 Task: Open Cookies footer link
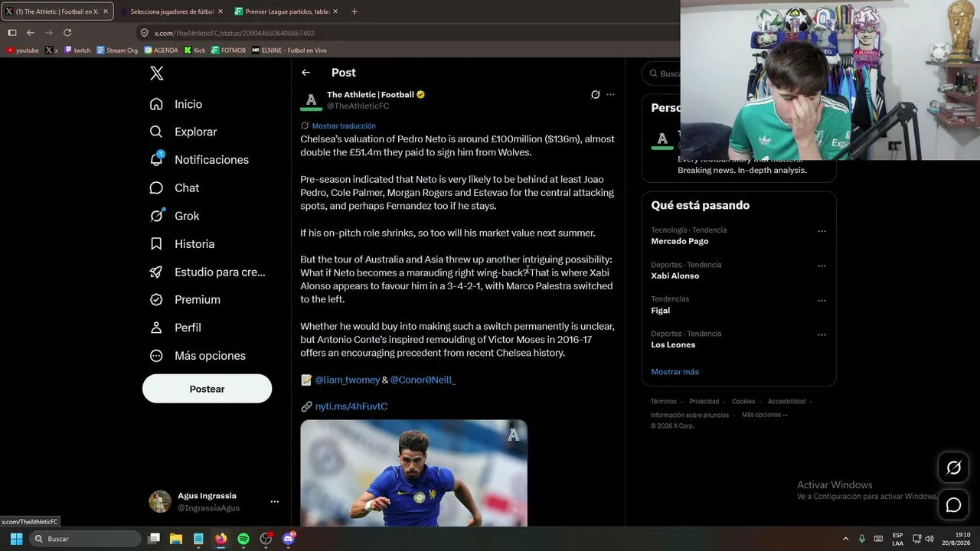point(743,402)
